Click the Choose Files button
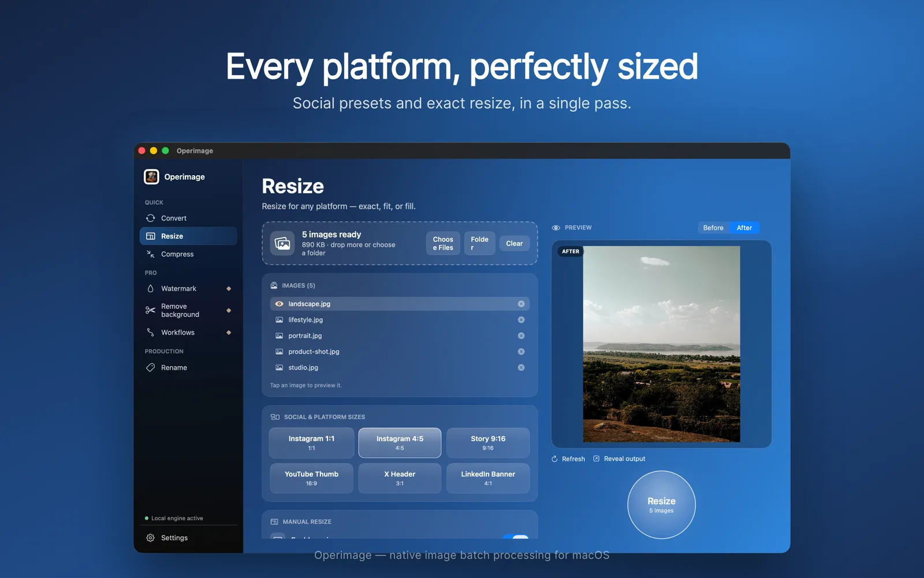 click(x=443, y=243)
